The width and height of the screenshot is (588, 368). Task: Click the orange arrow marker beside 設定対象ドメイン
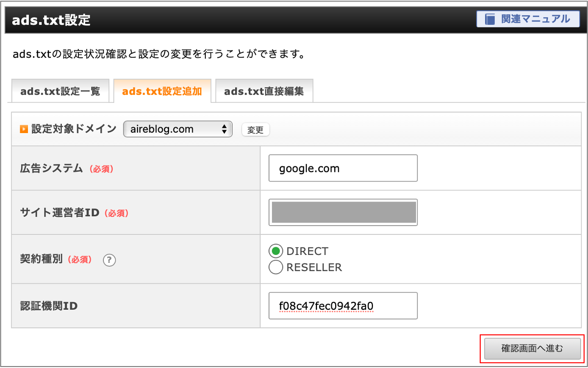pos(23,129)
